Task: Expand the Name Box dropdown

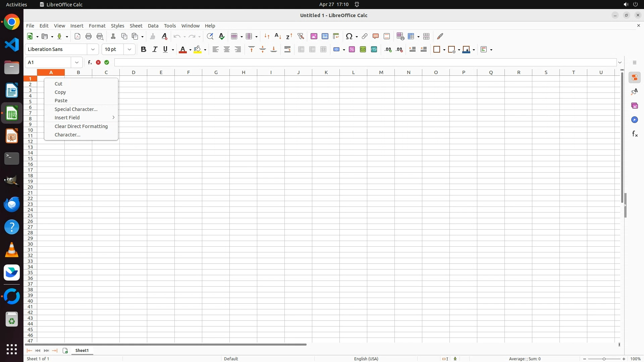Action: tap(77, 62)
